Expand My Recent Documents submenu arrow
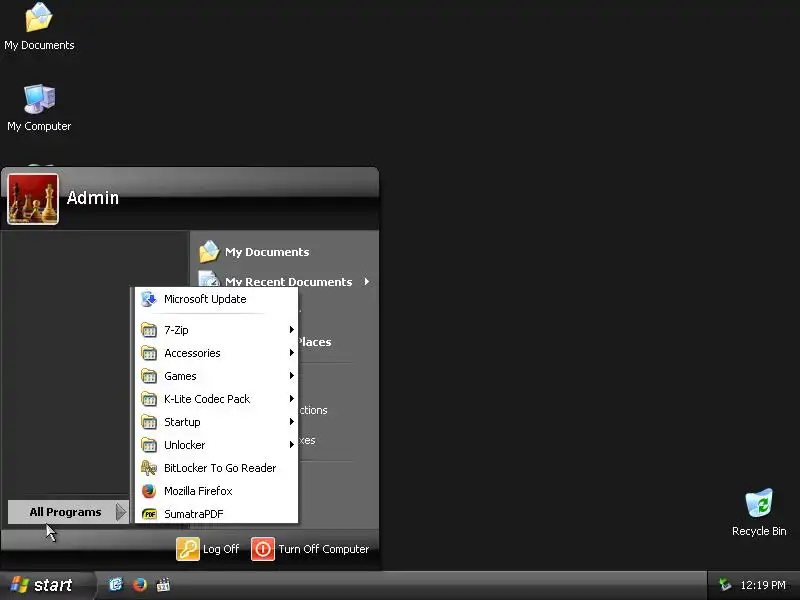This screenshot has width=800, height=600. pyautogui.click(x=367, y=282)
